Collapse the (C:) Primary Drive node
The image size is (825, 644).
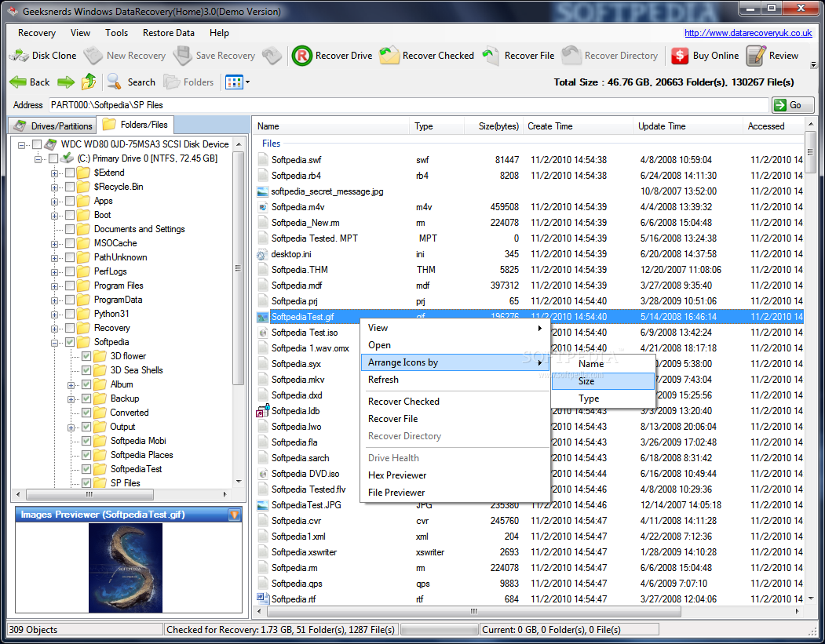[x=38, y=159]
